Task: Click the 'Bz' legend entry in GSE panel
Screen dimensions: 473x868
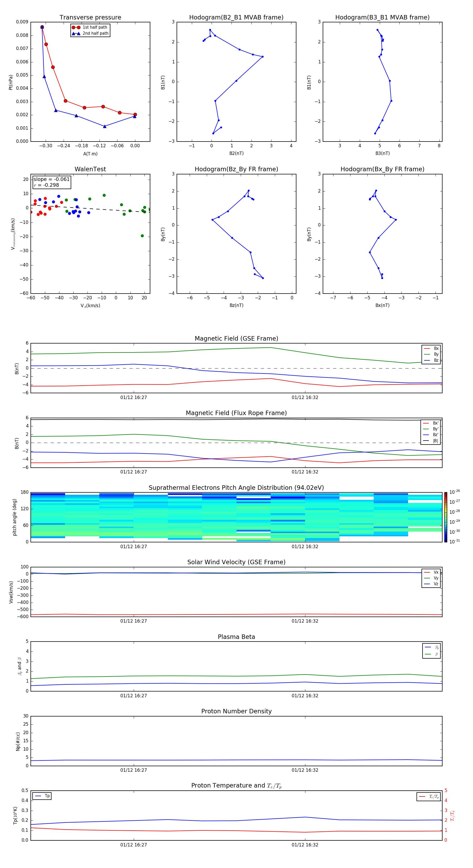Action: (x=431, y=360)
